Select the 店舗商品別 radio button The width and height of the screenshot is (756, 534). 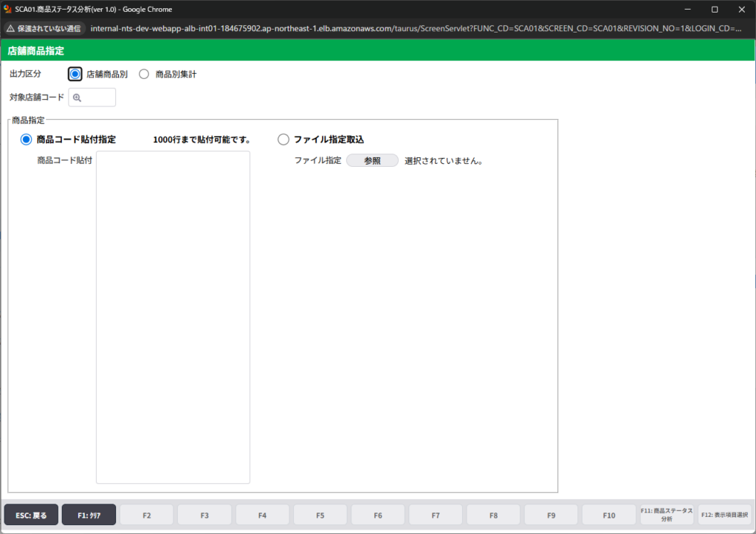tap(75, 75)
